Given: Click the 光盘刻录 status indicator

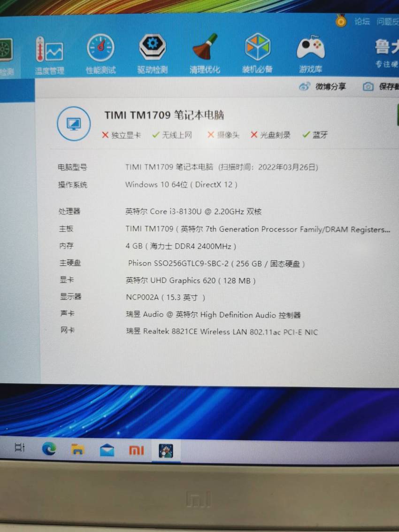Looking at the screenshot, I should 270,135.
